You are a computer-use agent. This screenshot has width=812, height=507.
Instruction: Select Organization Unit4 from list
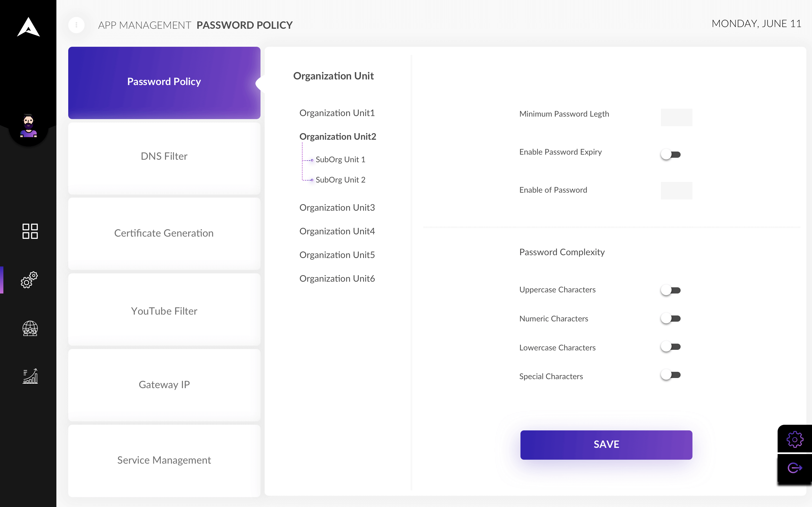point(337,231)
